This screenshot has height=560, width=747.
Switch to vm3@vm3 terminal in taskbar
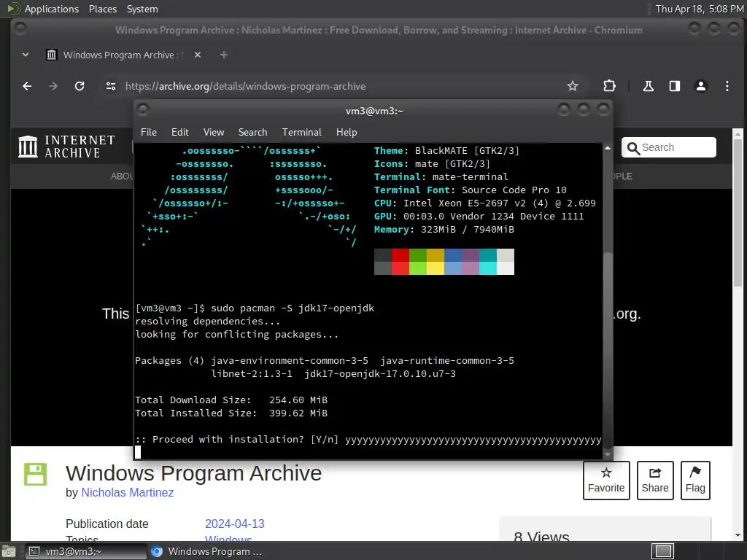(86, 551)
